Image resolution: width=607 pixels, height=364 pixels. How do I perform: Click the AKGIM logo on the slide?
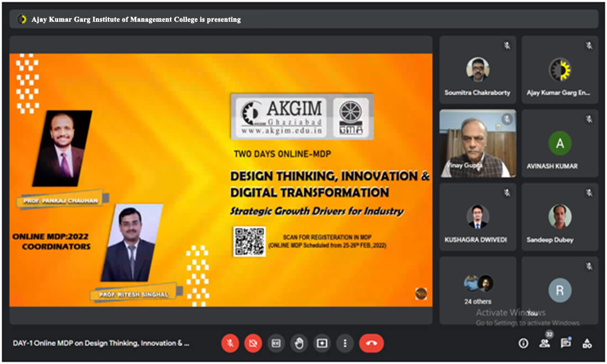coord(280,118)
